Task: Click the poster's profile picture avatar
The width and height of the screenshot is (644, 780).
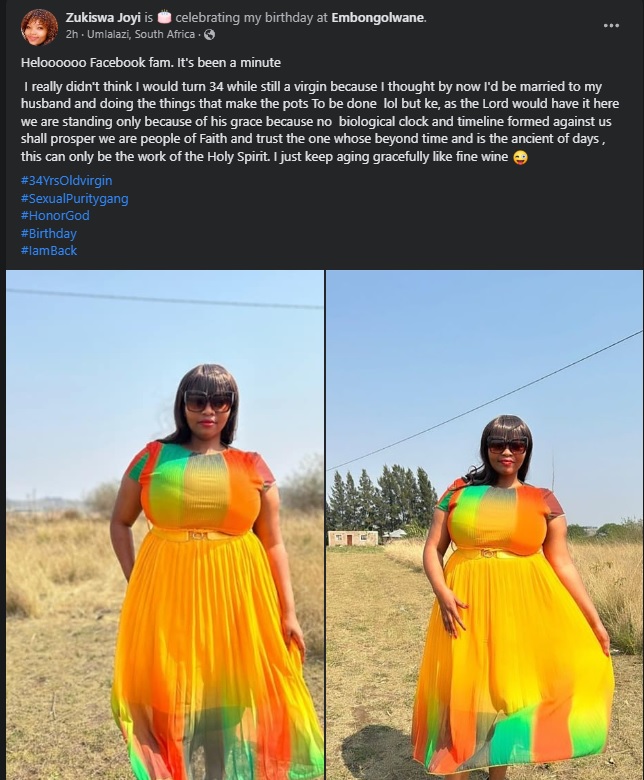Action: 39,27
